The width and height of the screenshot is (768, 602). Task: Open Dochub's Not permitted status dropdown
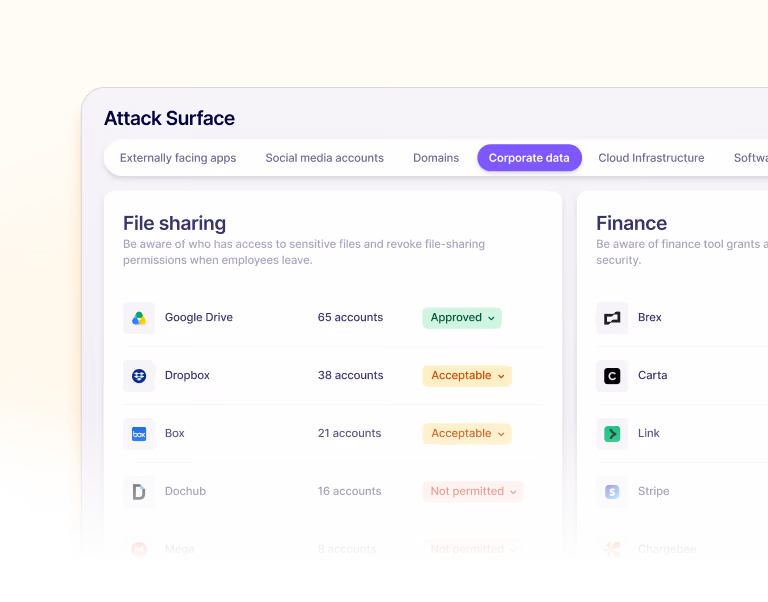click(x=473, y=491)
